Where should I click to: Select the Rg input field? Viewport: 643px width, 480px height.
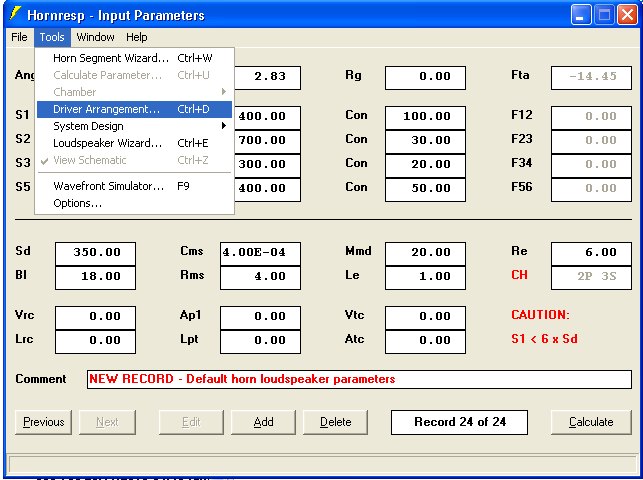425,77
